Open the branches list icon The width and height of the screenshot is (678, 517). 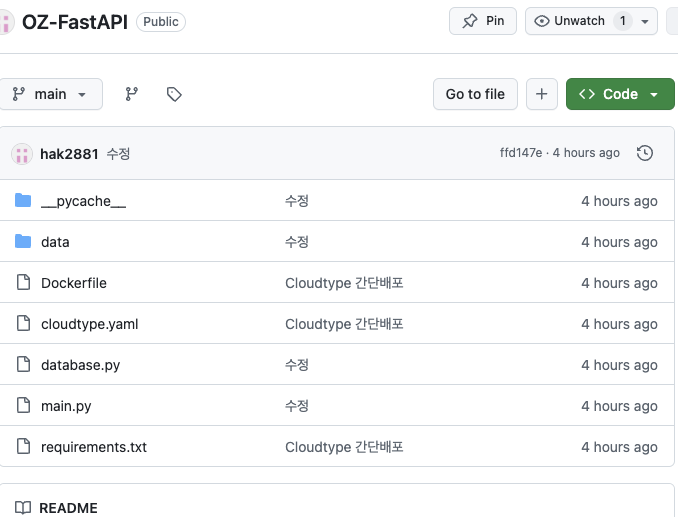tap(131, 94)
